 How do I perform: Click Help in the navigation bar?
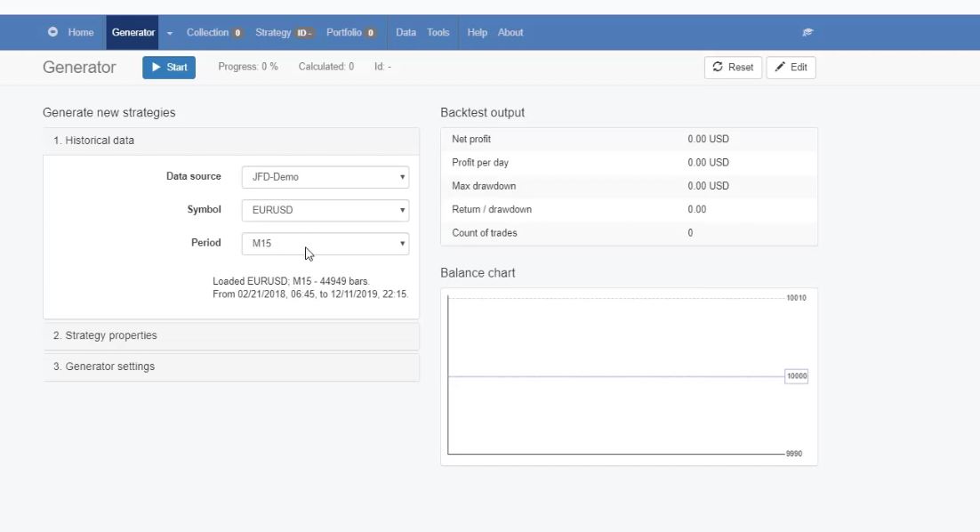click(x=477, y=33)
